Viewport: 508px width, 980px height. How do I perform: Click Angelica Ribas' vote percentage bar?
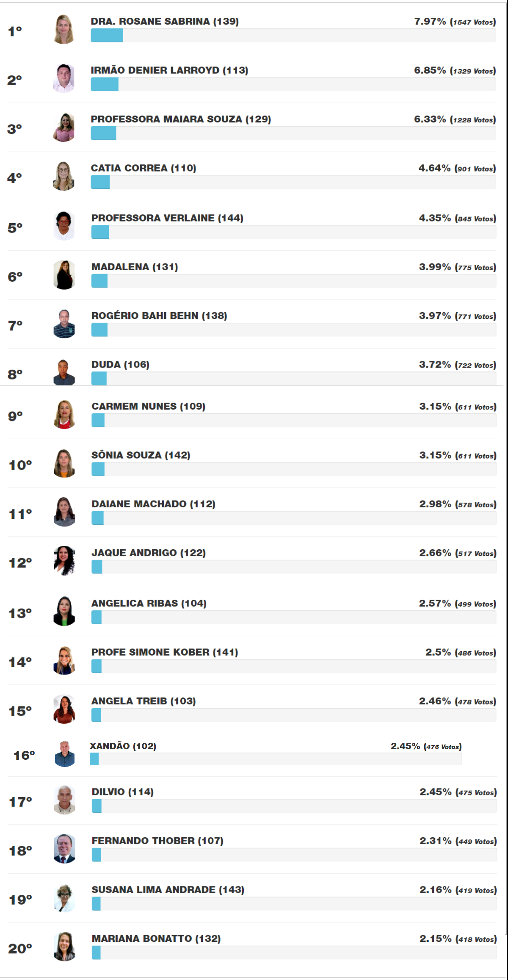294,617
